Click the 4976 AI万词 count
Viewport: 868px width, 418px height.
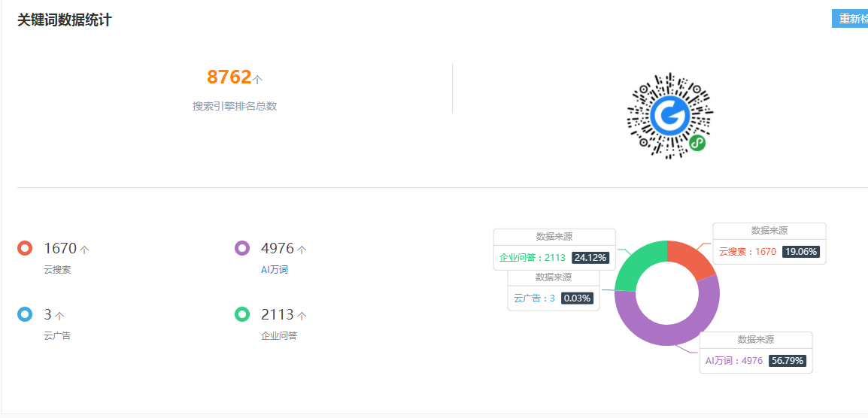278,249
